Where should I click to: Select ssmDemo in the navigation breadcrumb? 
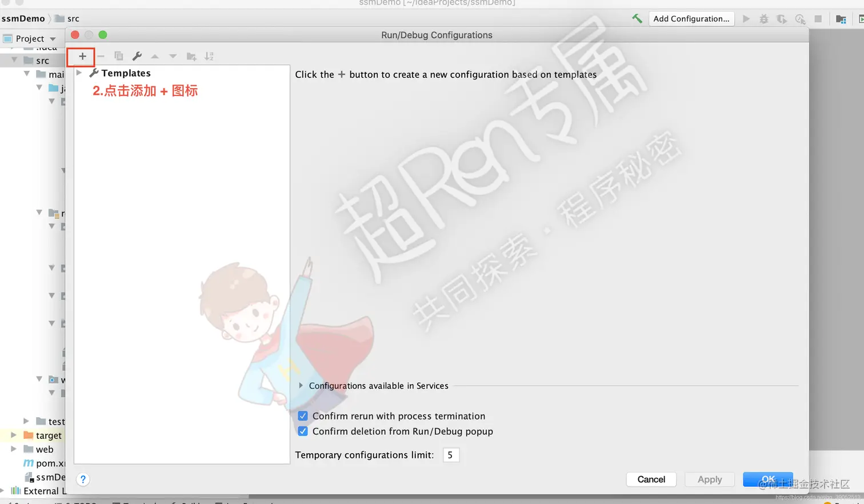point(23,18)
